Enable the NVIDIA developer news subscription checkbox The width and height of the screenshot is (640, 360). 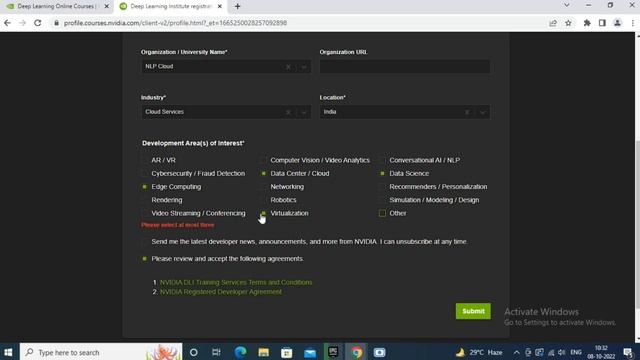click(x=144, y=242)
